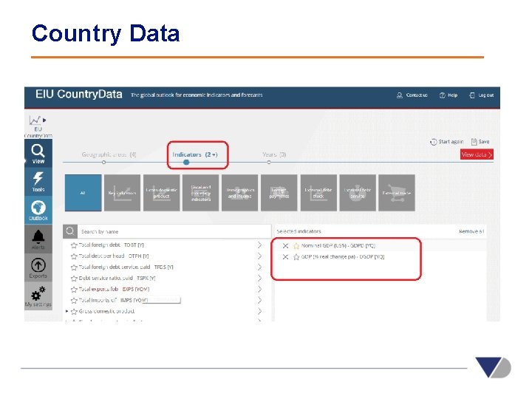This screenshot has height=399, width=532.
Task: Expand the Gross domestic product tree triangle
Action: (66, 311)
